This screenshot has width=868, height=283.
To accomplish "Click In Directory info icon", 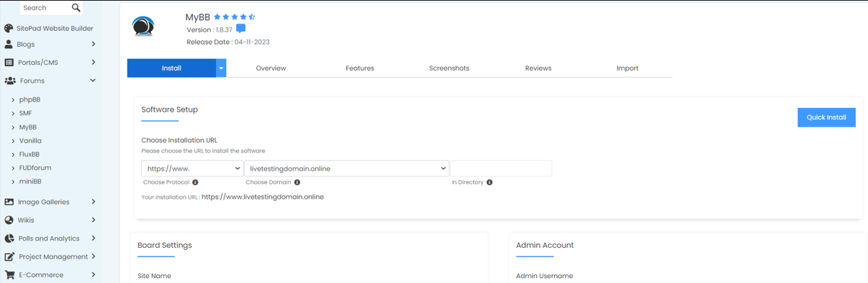I will pos(489,182).
